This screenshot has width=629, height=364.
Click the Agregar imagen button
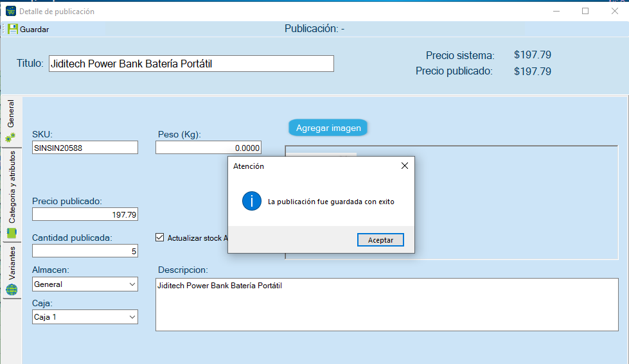coord(328,128)
